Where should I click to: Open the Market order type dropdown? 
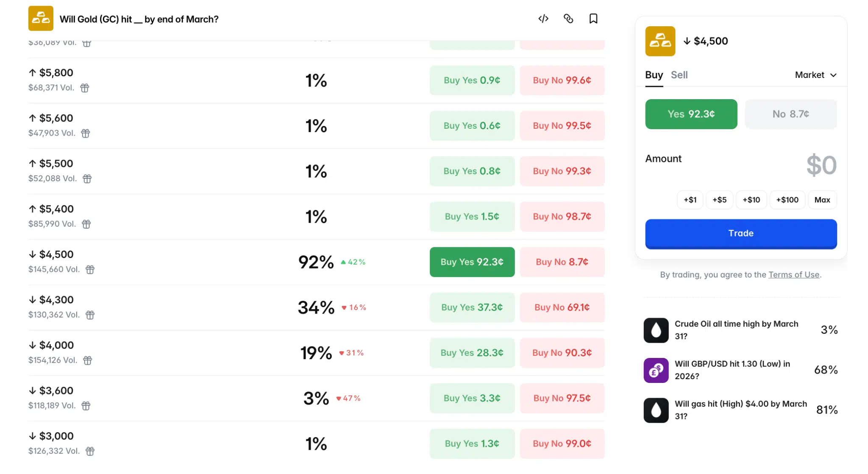click(x=815, y=75)
